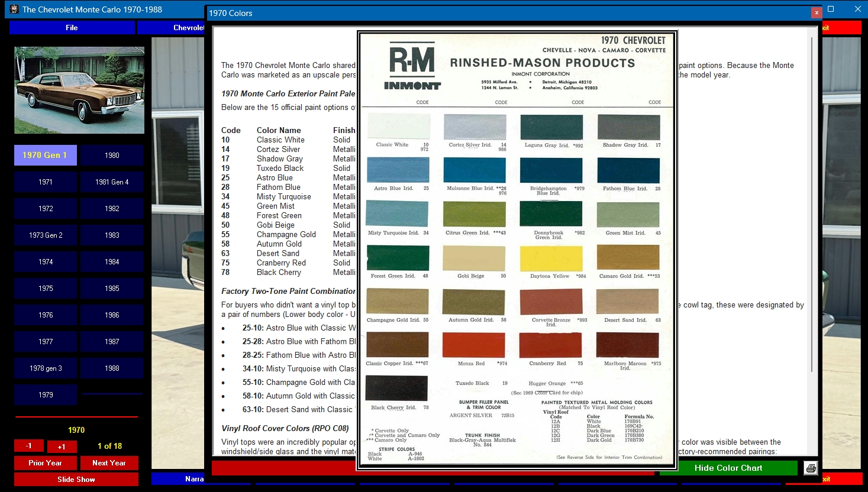Select the 1979 year button
Screen dimensions: 868x492
46,394
